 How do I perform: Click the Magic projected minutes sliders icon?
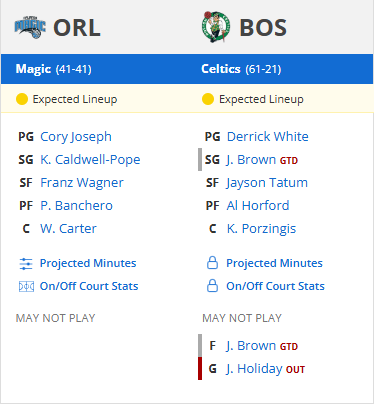[x=26, y=263]
